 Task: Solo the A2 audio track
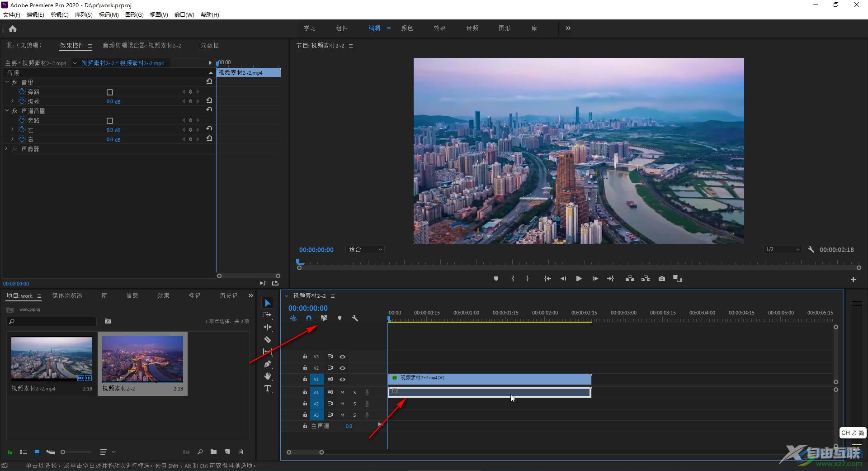[354, 404]
